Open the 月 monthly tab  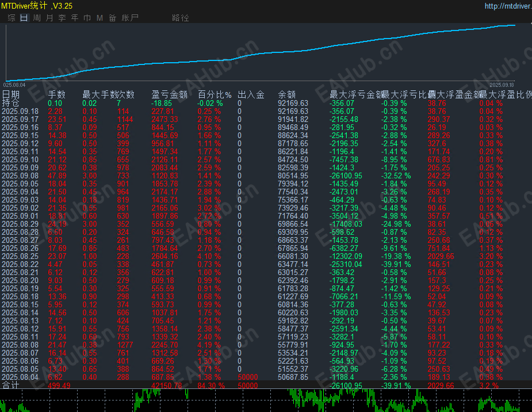pyautogui.click(x=49, y=18)
